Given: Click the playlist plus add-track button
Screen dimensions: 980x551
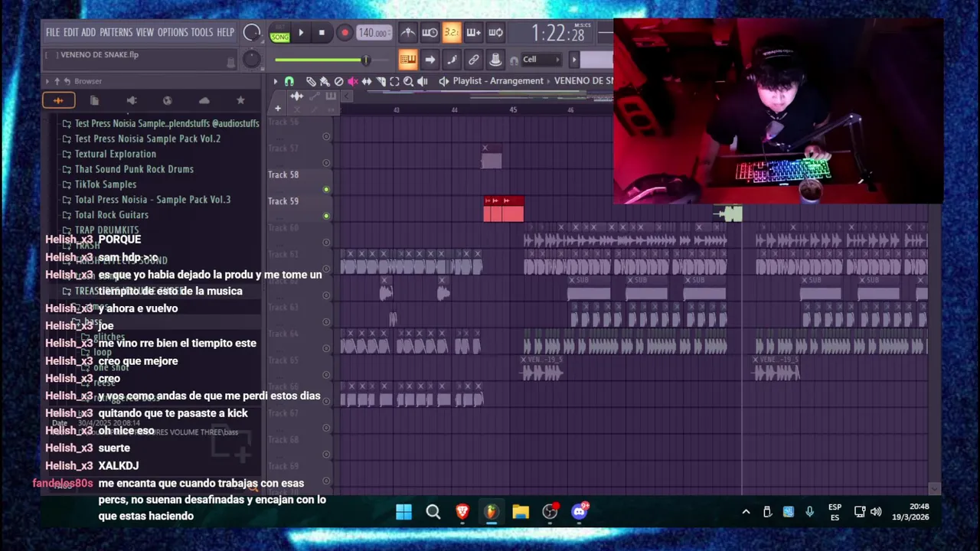Looking at the screenshot, I should [277, 109].
